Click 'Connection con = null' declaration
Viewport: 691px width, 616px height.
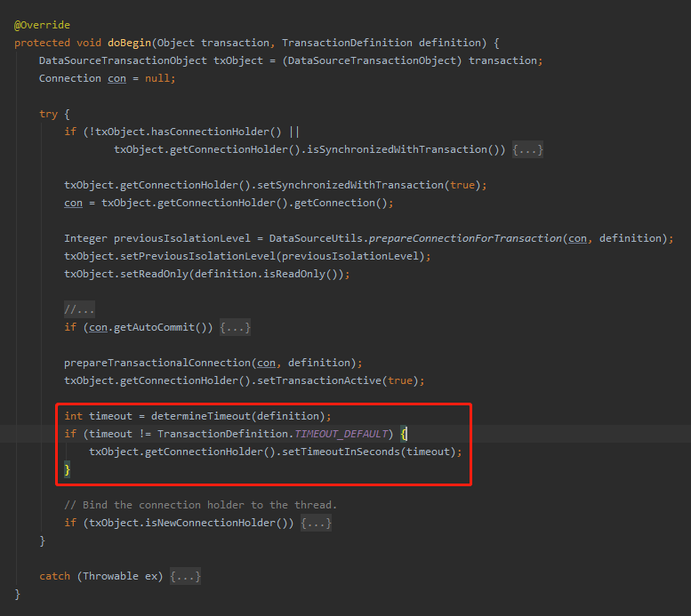(107, 78)
